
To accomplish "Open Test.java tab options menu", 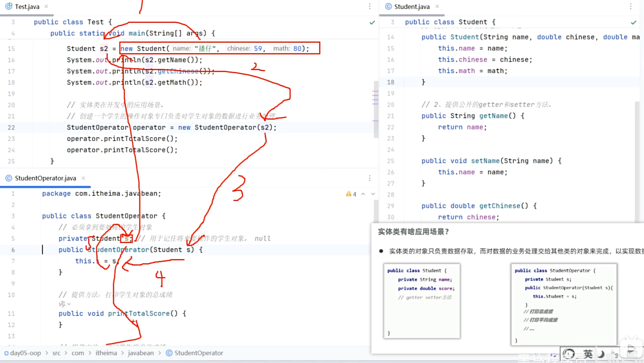I will [x=370, y=6].
